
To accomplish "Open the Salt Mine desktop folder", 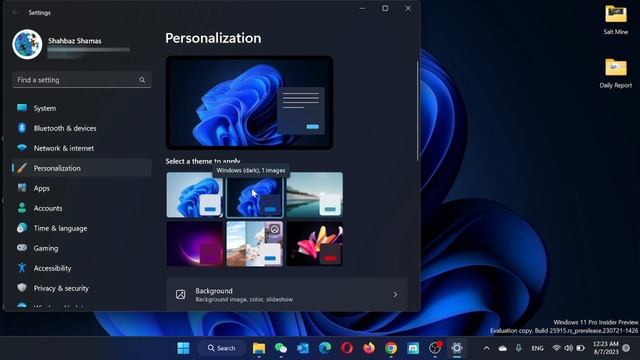I will click(616, 20).
